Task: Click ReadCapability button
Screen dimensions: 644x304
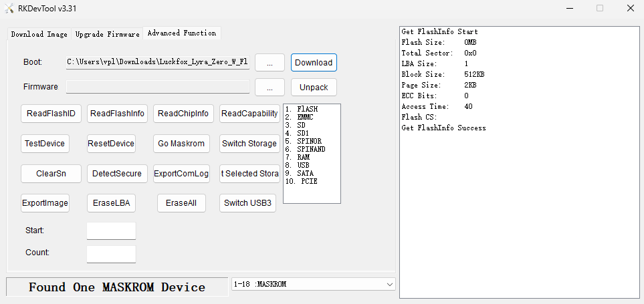Action: [x=249, y=114]
